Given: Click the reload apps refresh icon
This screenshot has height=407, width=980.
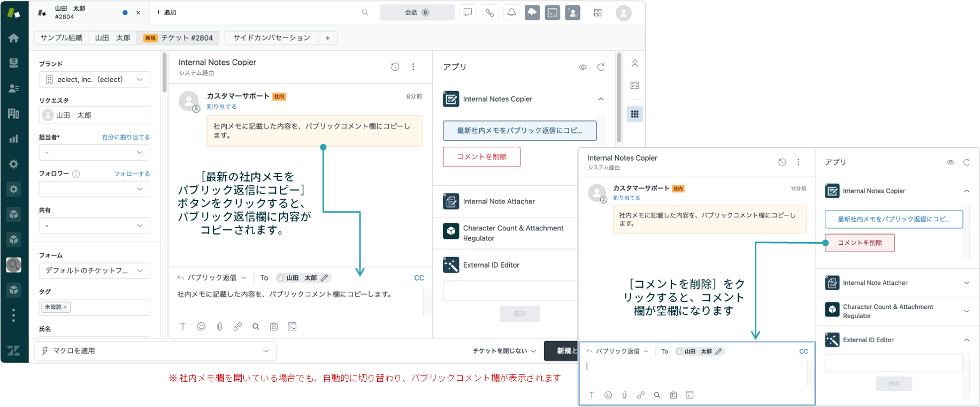Looking at the screenshot, I should (x=601, y=67).
